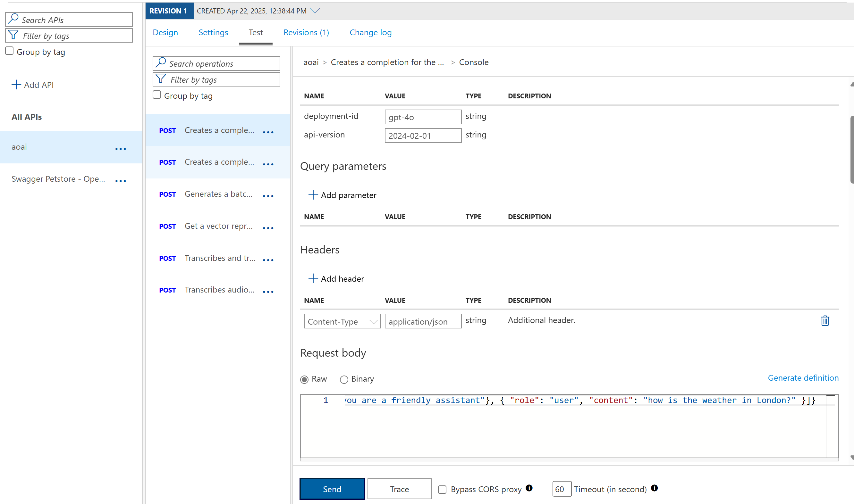Screen dimensions: 854x504
Task: Open the Revisions (1) tab
Action: [x=306, y=32]
